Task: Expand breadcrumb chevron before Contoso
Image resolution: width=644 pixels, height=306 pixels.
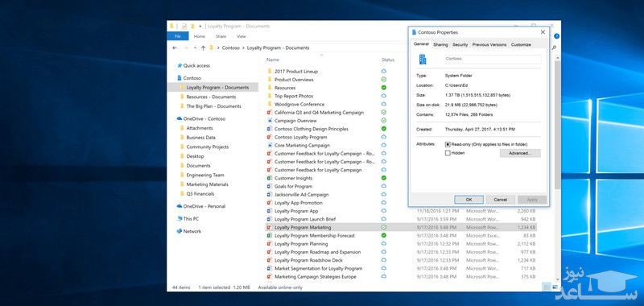Action: point(218,48)
